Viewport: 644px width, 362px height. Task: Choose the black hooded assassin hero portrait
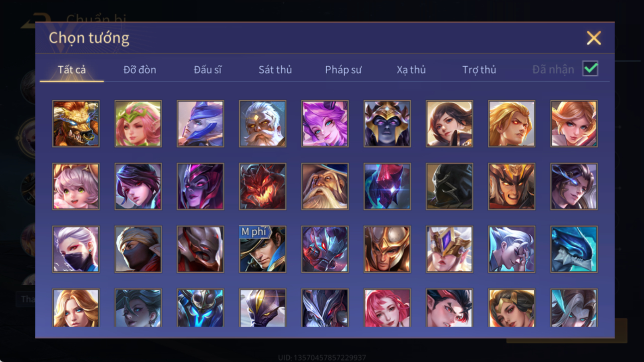click(x=449, y=186)
